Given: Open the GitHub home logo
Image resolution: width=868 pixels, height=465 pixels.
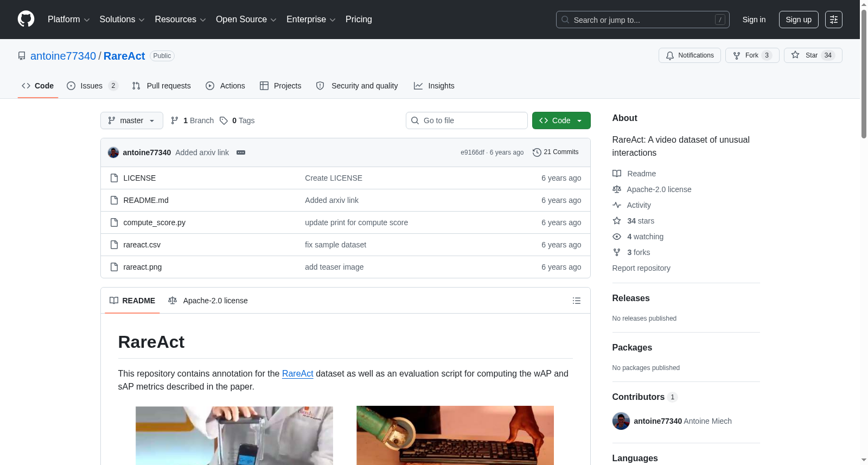Looking at the screenshot, I should [26, 19].
